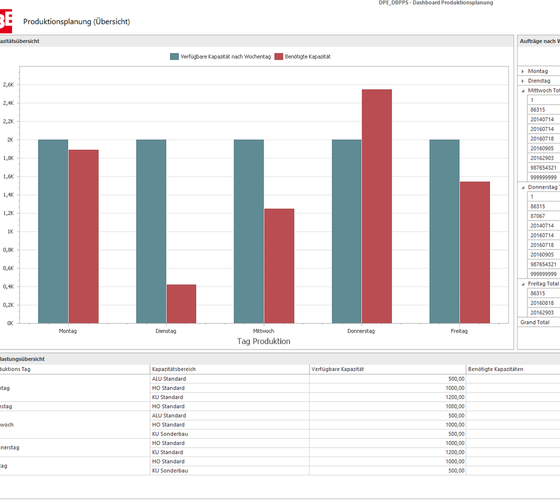Viewport: 560px width, 500px height.
Task: Select entry 1 under Donnerstag Total
Action: [x=544, y=197]
